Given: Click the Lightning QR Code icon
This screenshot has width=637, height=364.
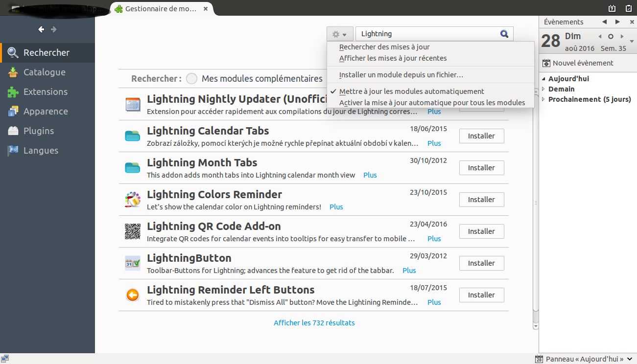Looking at the screenshot, I should click(133, 231).
